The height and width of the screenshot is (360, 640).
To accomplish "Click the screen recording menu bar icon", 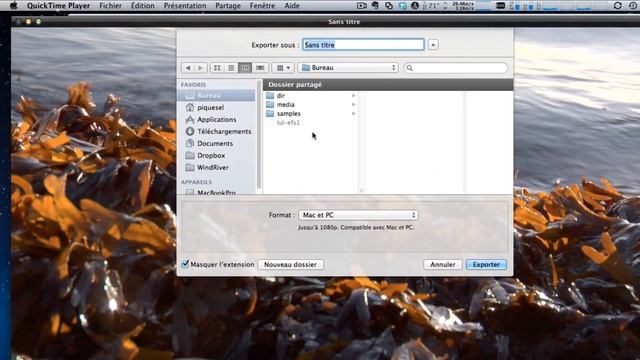I will 362,6.
